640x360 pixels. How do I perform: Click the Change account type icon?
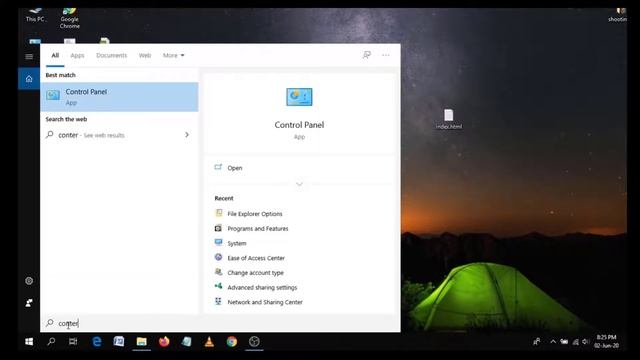click(219, 272)
